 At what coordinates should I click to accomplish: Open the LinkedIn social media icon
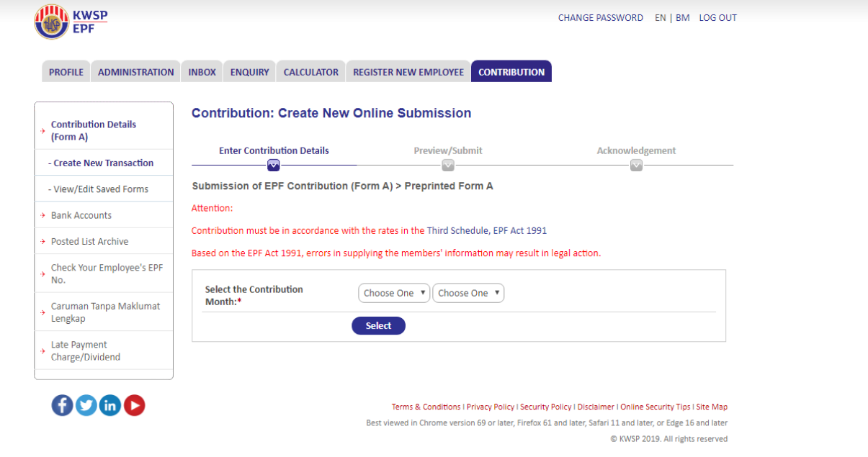click(x=109, y=405)
